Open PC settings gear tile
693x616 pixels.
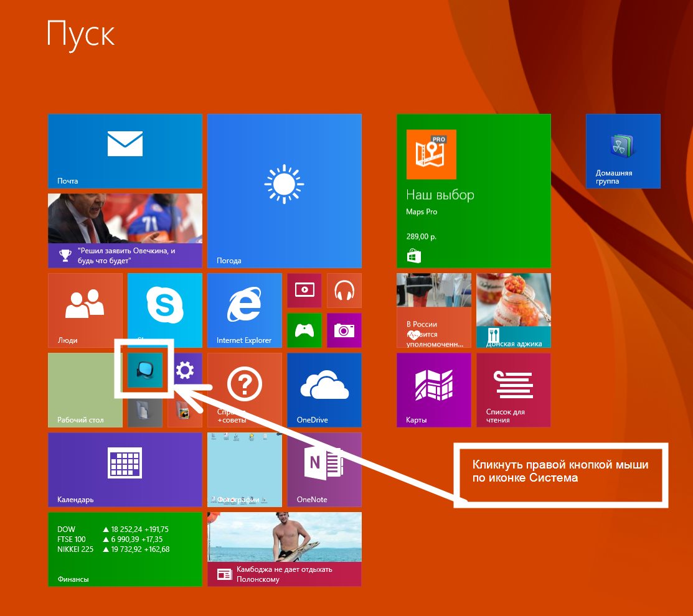click(x=185, y=370)
